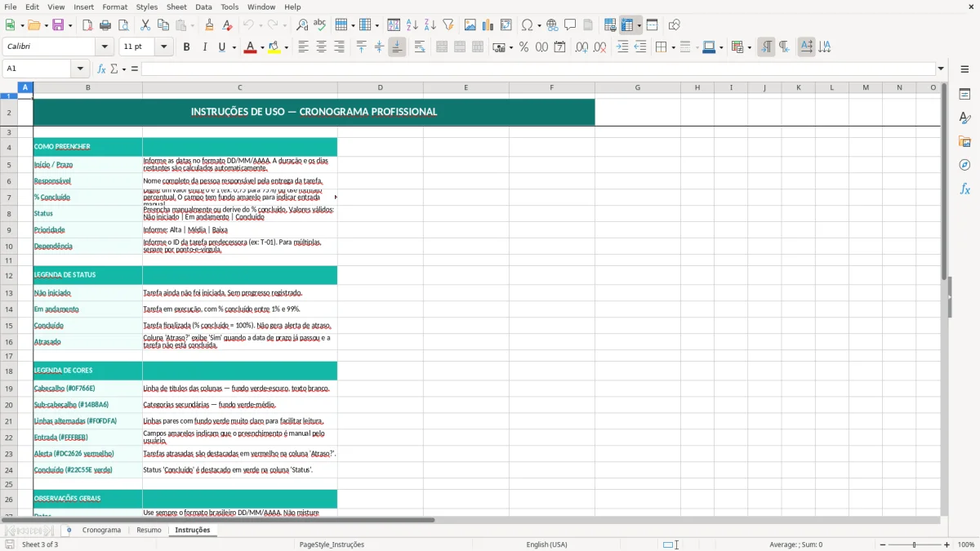
Task: Click the Formula equals button
Action: coord(135,69)
